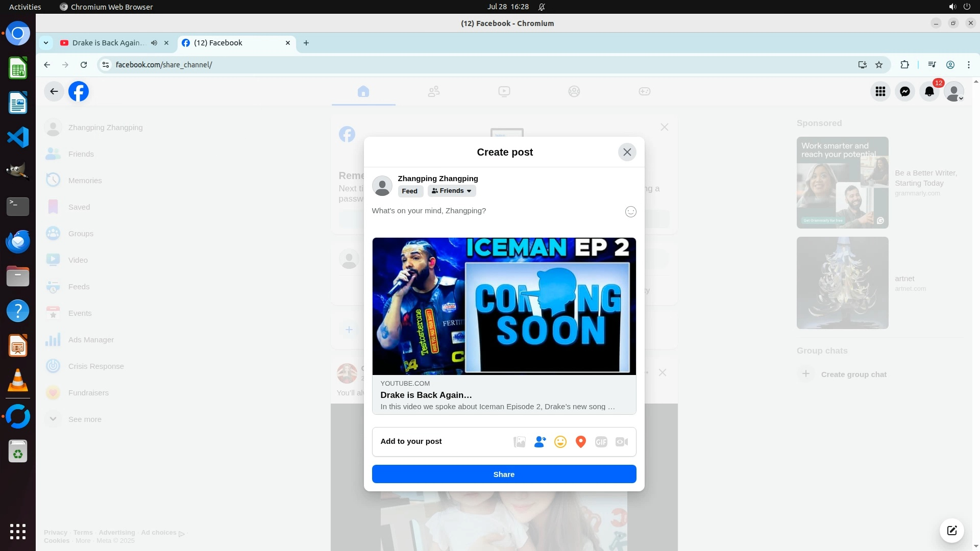Click the Tag people icon

click(540, 442)
